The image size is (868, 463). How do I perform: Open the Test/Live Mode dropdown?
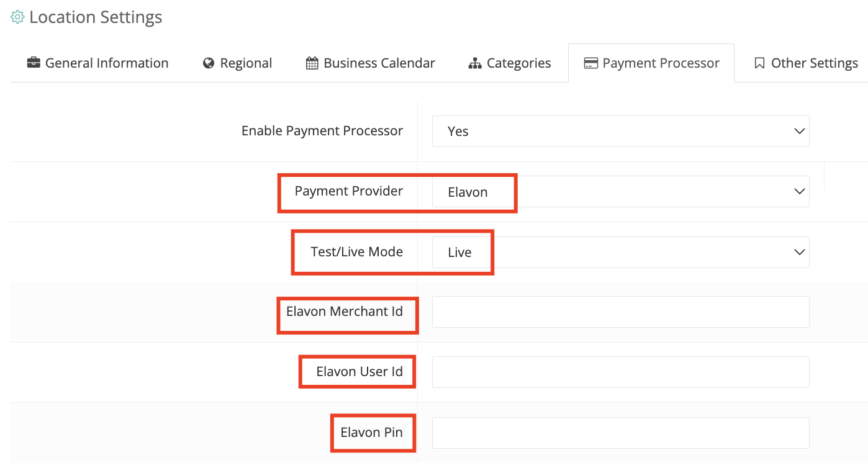click(621, 252)
